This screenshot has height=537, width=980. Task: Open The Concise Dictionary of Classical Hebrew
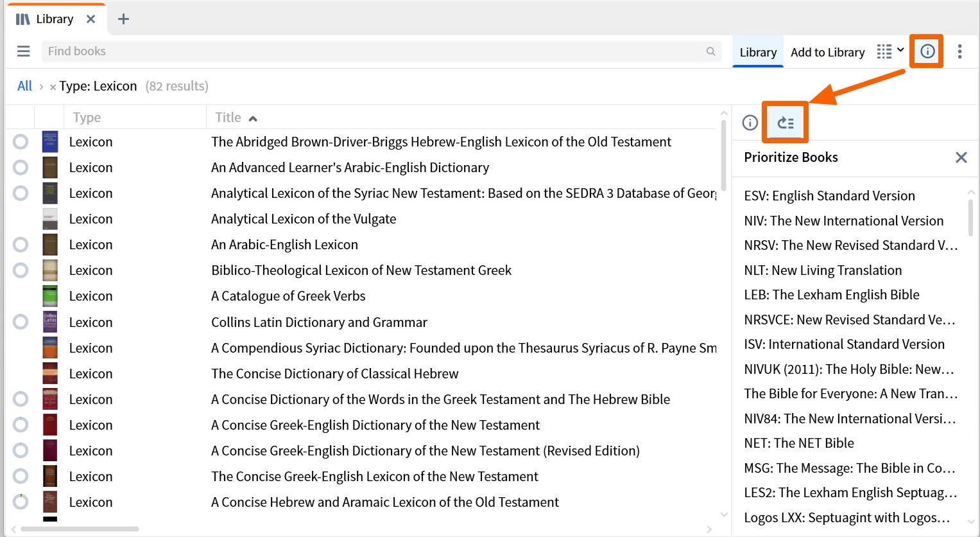tap(335, 373)
